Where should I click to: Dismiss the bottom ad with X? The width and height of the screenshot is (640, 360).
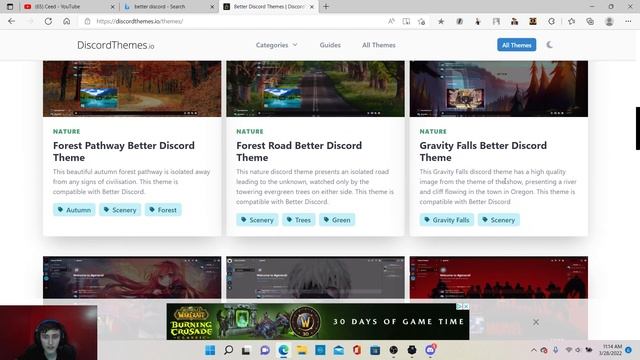(x=536, y=322)
